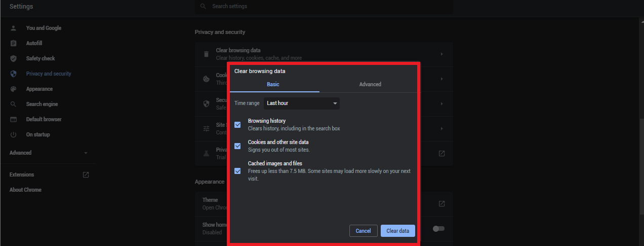Click the On startup power icon

click(x=14, y=134)
